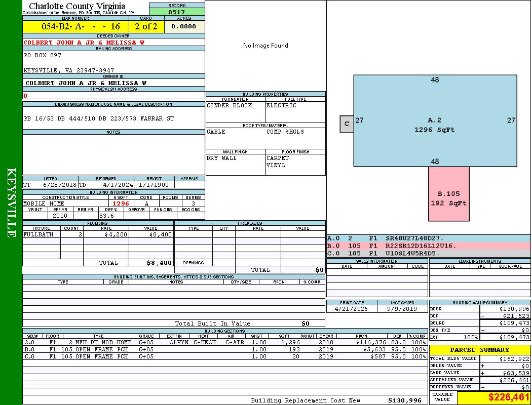Select the A.0 sketch vector row

coord(428,238)
